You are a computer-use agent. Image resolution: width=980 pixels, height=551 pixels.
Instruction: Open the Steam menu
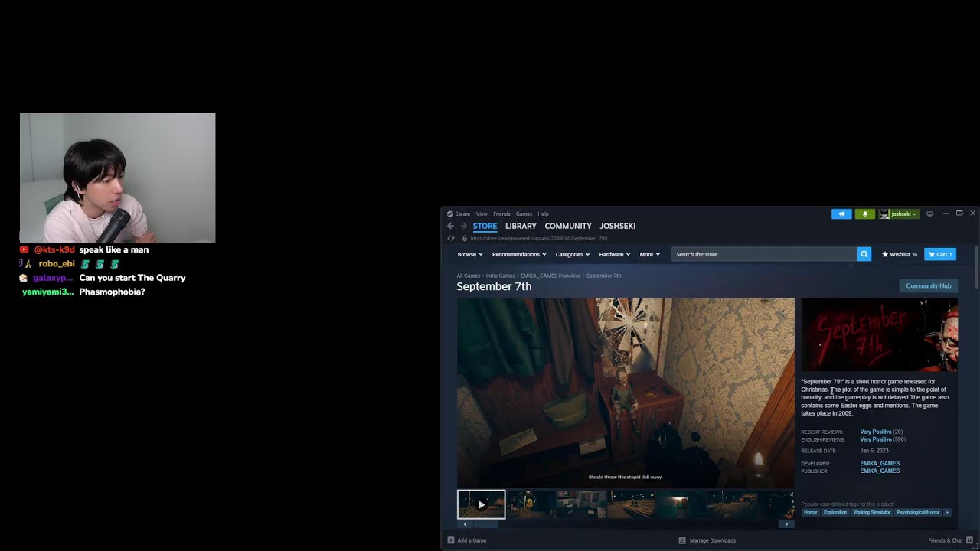[x=462, y=214]
